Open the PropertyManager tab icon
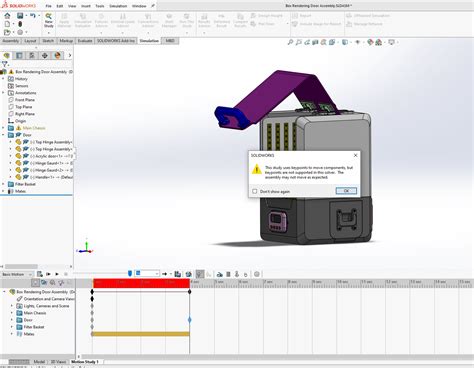This screenshot has width=474, height=368. click(19, 55)
